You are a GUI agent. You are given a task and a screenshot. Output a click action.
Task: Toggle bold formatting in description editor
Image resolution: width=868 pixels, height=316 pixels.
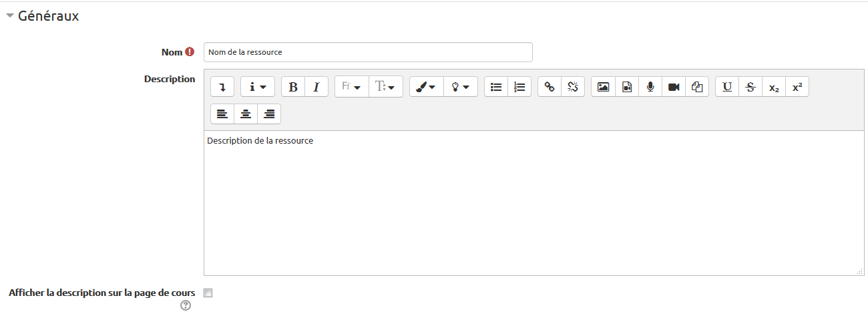coord(292,87)
